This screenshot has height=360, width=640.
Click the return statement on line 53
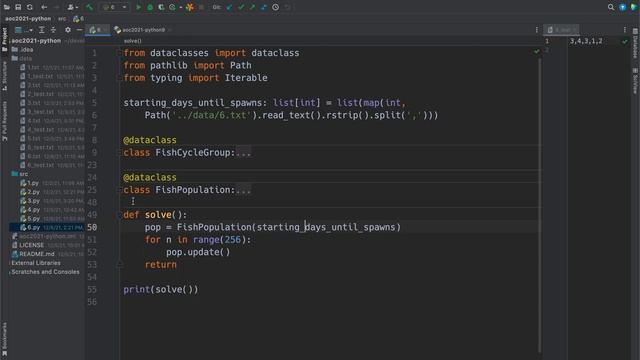[x=161, y=265]
